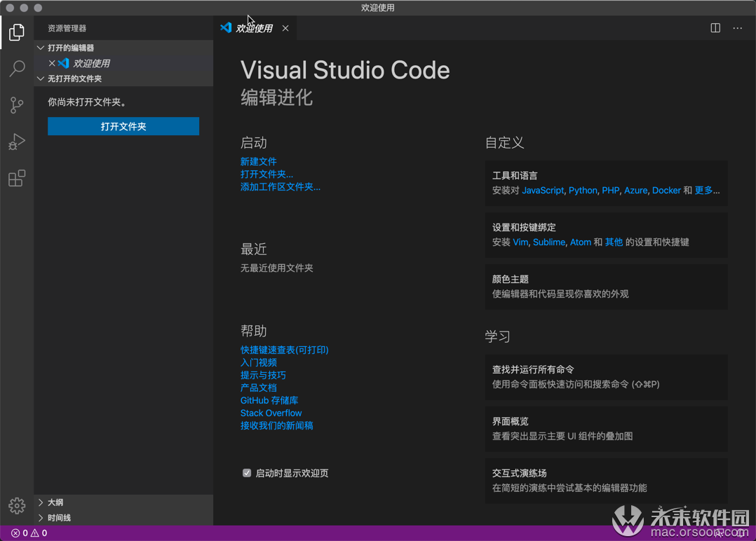Click 添加工作区文件夹... link

click(280, 186)
